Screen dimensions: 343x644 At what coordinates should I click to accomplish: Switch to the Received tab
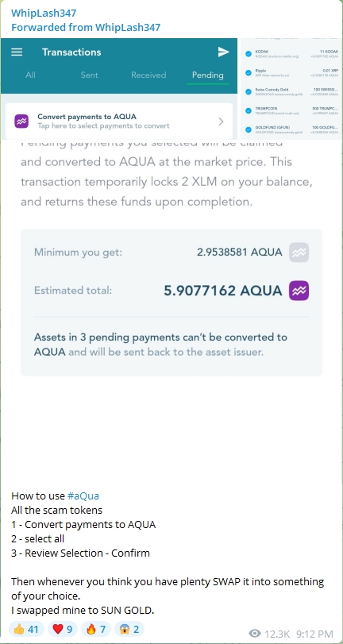pyautogui.click(x=148, y=75)
